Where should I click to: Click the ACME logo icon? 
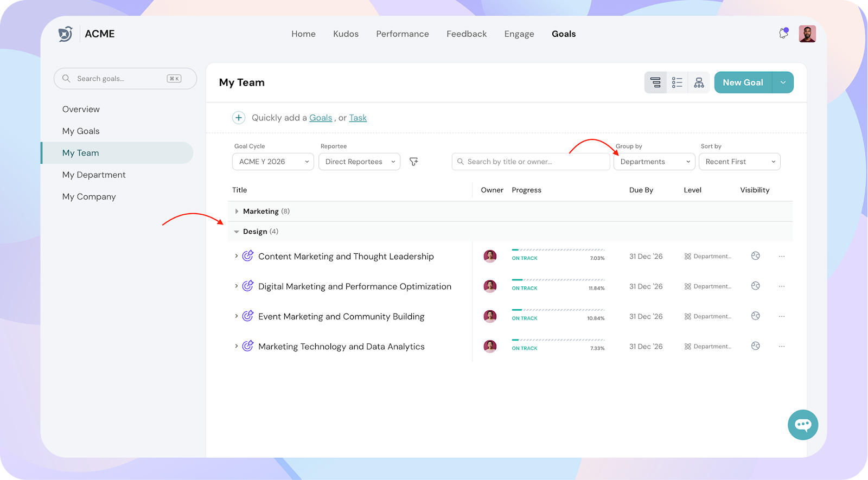tap(65, 34)
